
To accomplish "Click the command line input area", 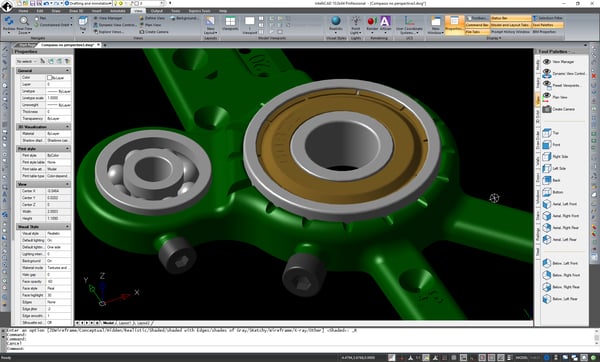I will [x=300, y=349].
